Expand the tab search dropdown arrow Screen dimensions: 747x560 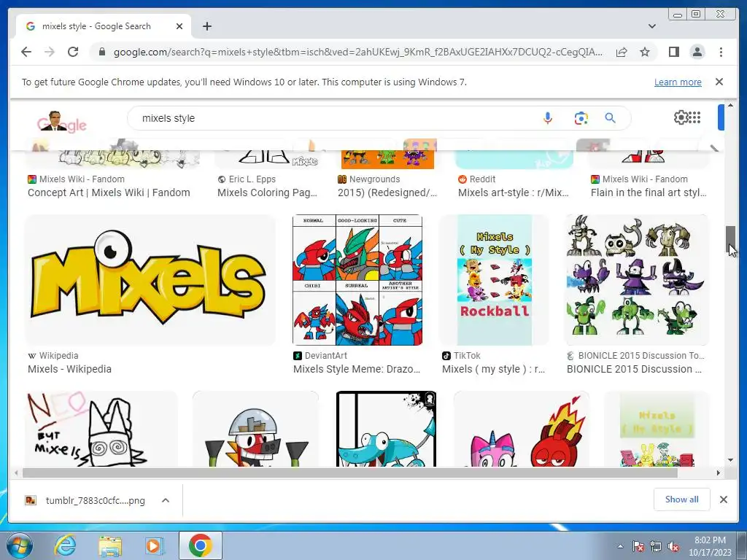point(652,26)
